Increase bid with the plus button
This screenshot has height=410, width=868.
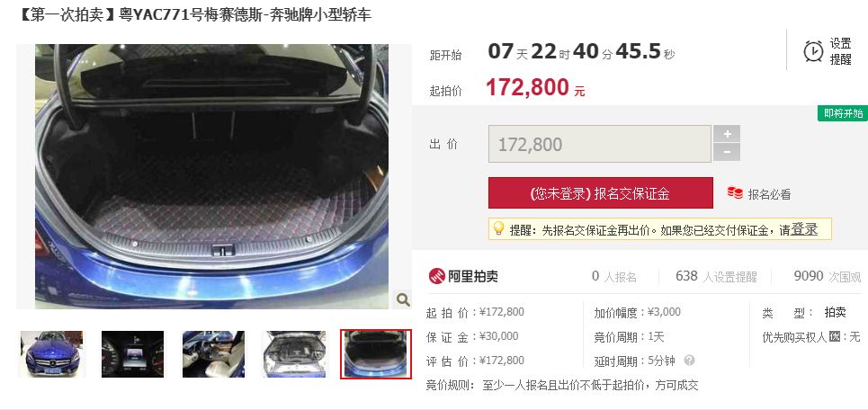pyautogui.click(x=727, y=134)
